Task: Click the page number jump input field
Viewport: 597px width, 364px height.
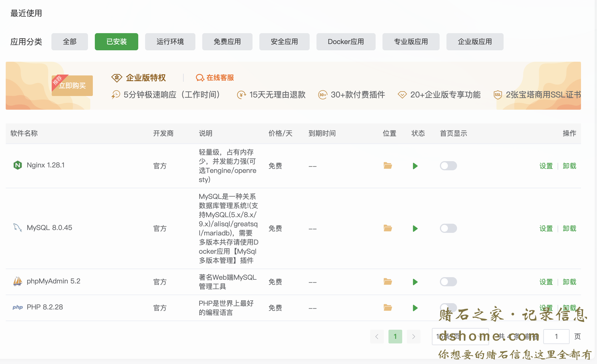Action: tap(556, 337)
